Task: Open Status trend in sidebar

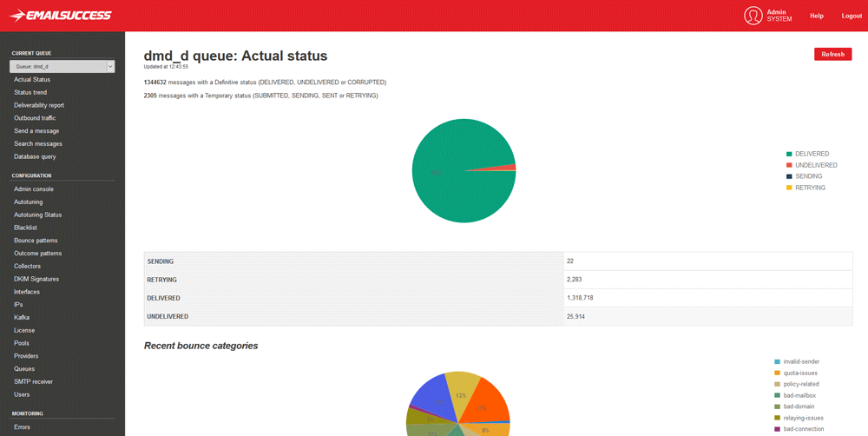Action: click(30, 92)
